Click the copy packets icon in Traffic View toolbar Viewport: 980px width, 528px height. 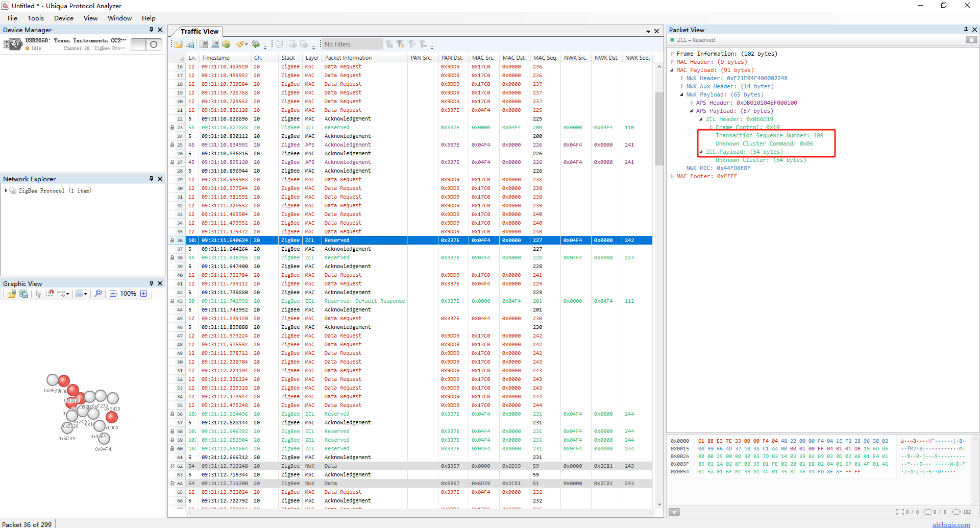click(x=279, y=44)
